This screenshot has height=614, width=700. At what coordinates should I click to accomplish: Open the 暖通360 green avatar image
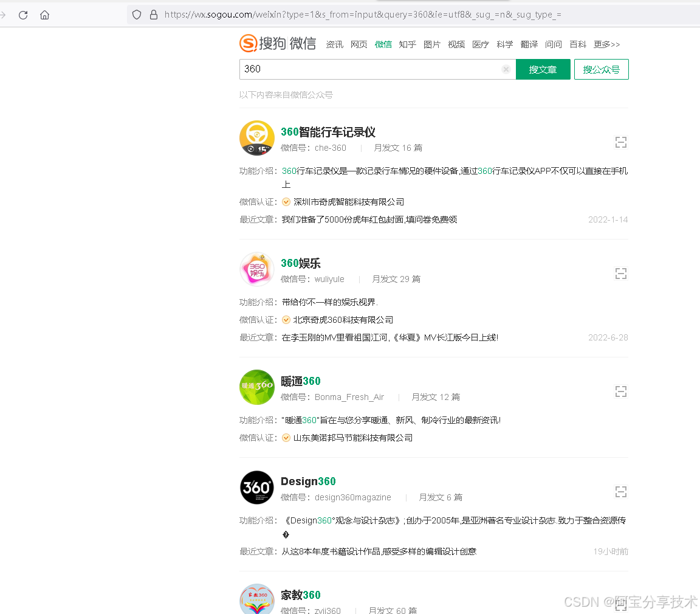pyautogui.click(x=256, y=387)
